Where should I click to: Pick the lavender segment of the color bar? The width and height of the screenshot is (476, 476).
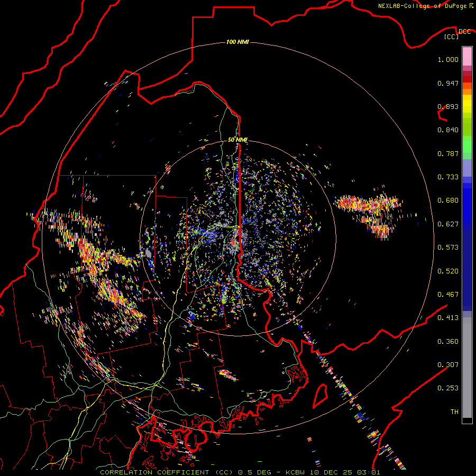pos(467,168)
